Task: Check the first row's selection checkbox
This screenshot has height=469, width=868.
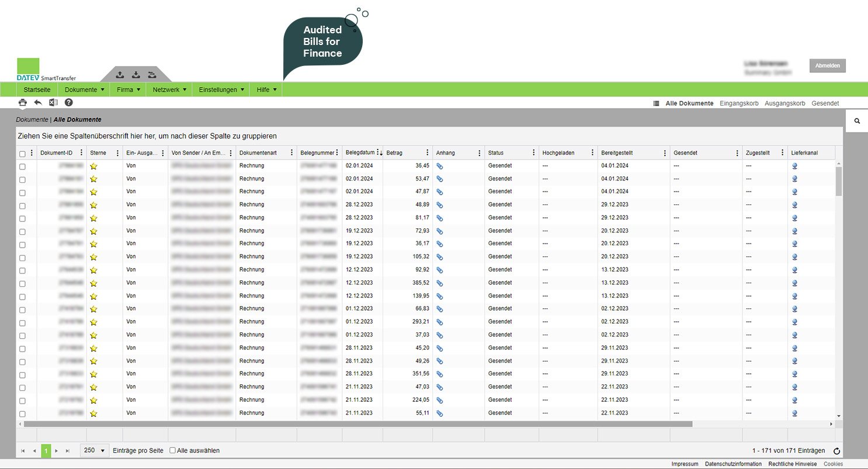Action: coord(22,166)
